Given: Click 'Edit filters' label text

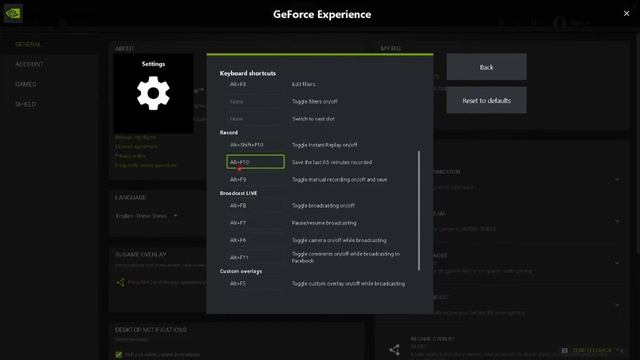Looking at the screenshot, I should point(303,84).
